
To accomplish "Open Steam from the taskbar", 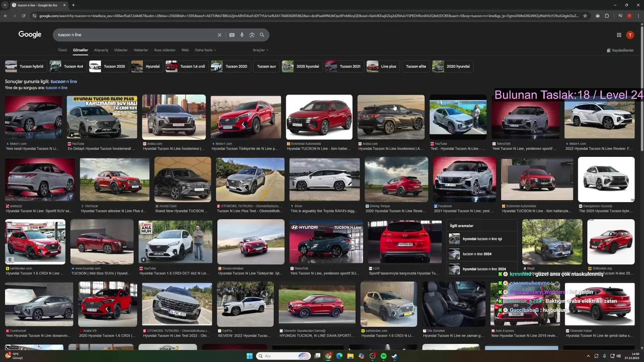I will pyautogui.click(x=394, y=356).
